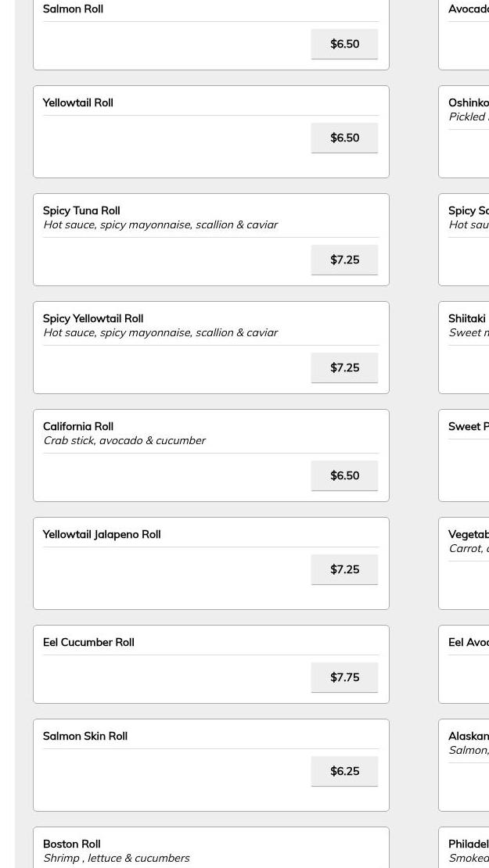Click the $6.25 Salmon Skin Roll button

click(x=344, y=771)
